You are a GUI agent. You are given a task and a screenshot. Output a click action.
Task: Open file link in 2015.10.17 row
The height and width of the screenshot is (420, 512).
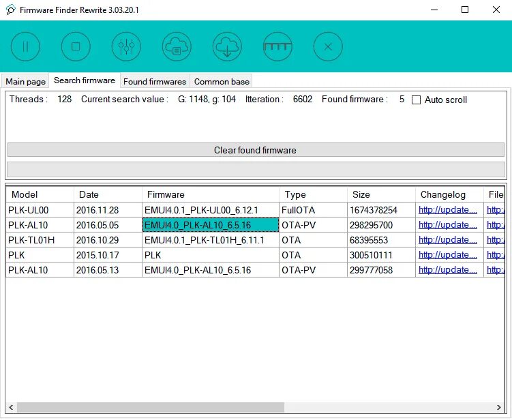[x=496, y=255]
